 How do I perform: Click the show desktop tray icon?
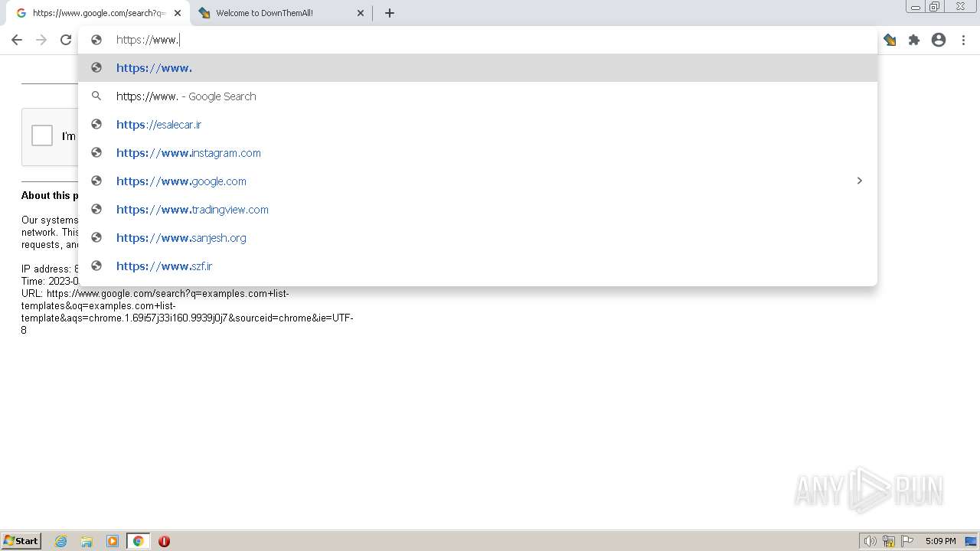point(971,541)
